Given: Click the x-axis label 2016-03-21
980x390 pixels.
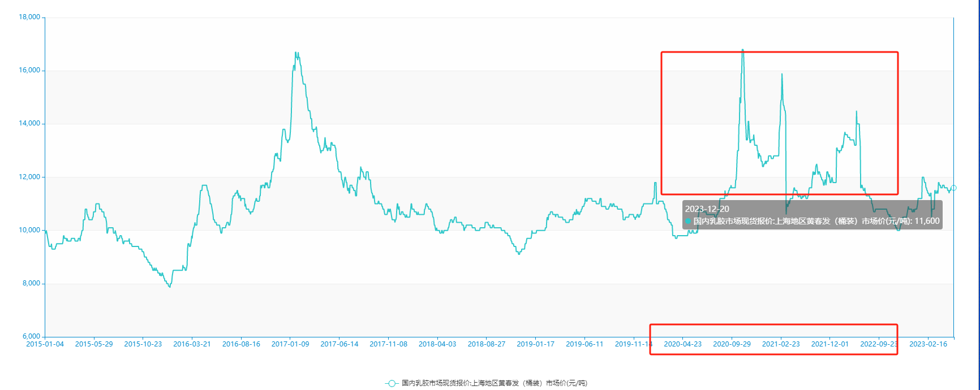Looking at the screenshot, I should (192, 344).
